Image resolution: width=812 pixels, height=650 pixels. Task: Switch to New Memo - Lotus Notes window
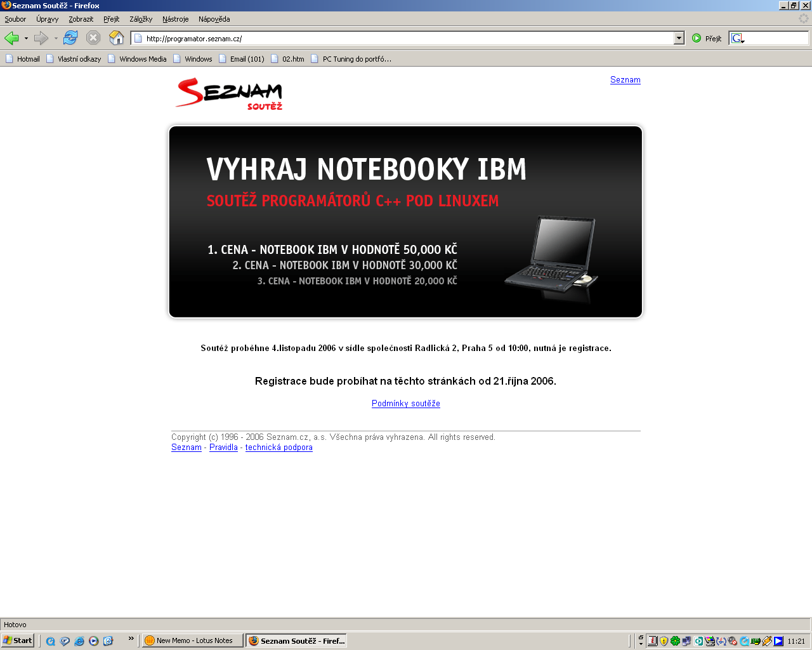point(193,640)
